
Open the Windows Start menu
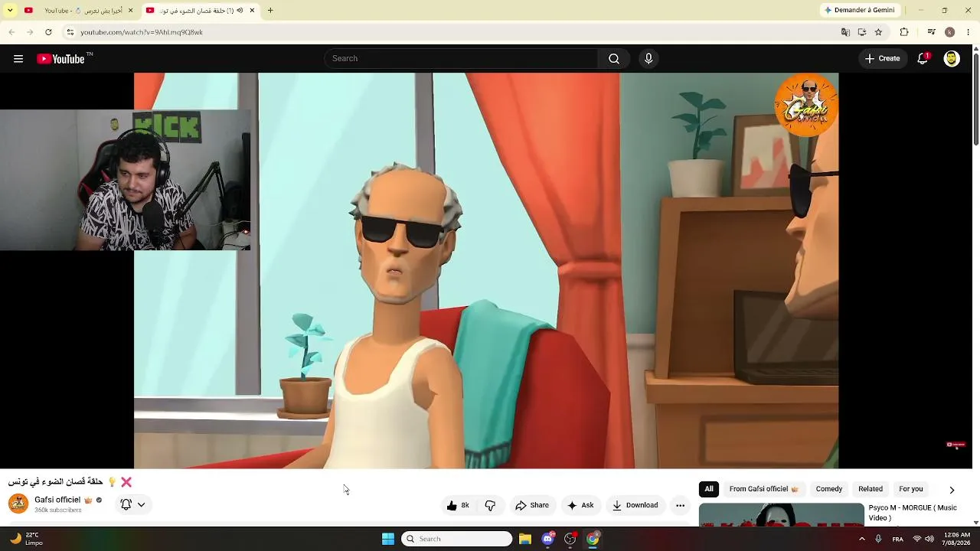pos(388,539)
